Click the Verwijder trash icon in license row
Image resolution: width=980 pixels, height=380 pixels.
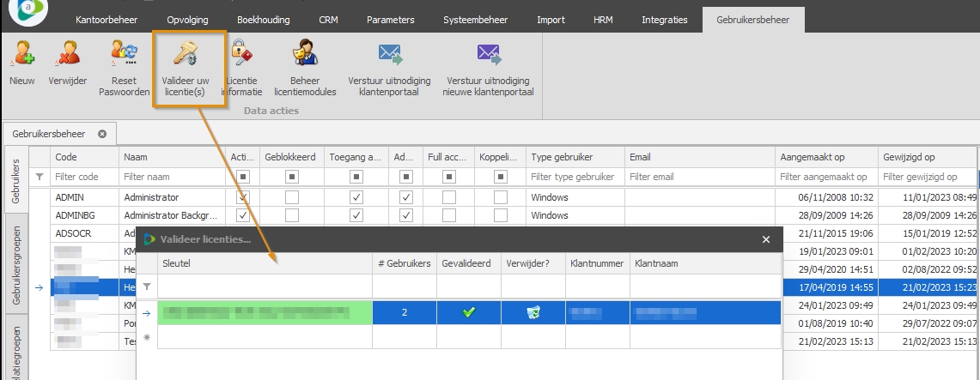tap(533, 312)
